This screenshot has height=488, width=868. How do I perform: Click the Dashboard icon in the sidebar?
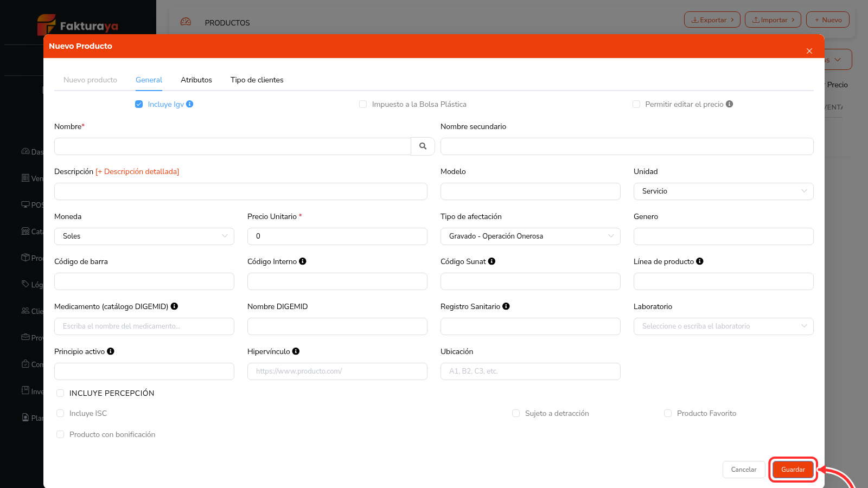pyautogui.click(x=25, y=151)
